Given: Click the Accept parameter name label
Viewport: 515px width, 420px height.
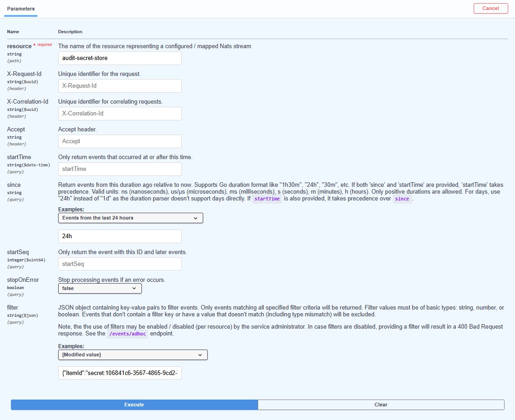Looking at the screenshot, I should coord(16,130).
